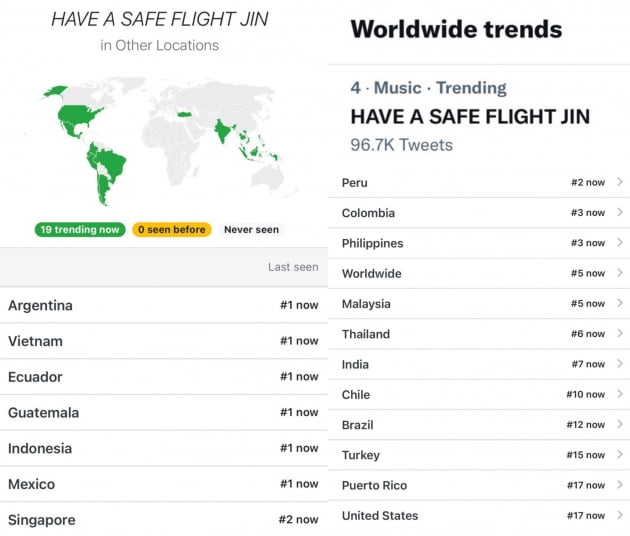The height and width of the screenshot is (536, 630).
Task: Click chevron on India row
Action: [x=620, y=364]
